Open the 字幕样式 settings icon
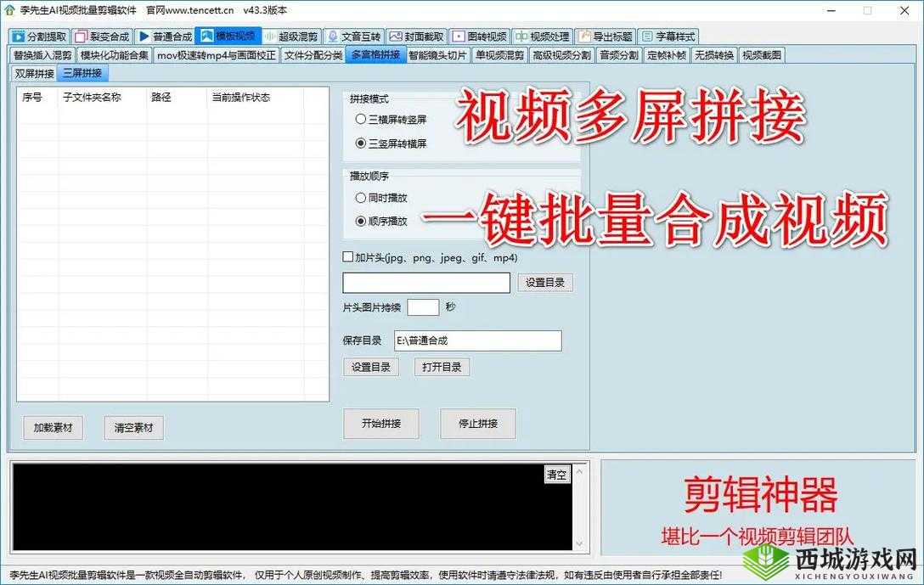 tap(645, 36)
